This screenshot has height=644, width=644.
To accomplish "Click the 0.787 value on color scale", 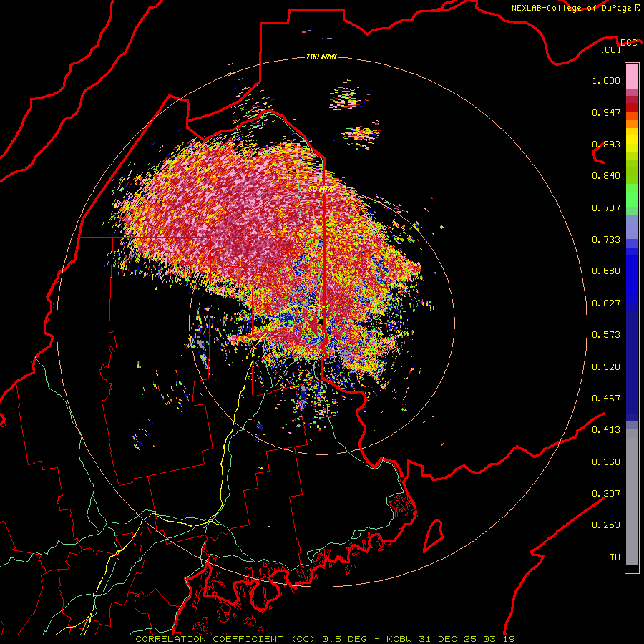I will pos(606,208).
